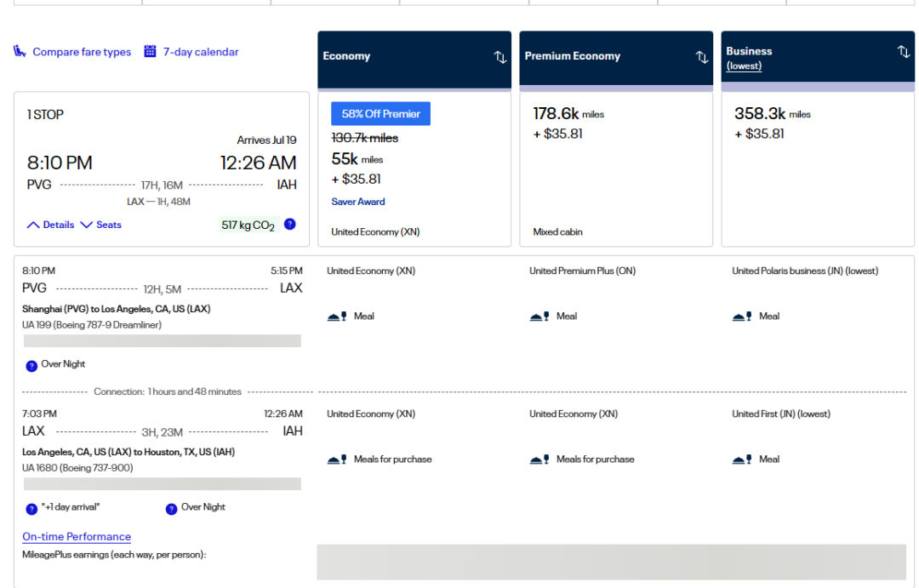This screenshot has width=919, height=588.
Task: Click the Mixed cabin label
Action: tap(558, 232)
